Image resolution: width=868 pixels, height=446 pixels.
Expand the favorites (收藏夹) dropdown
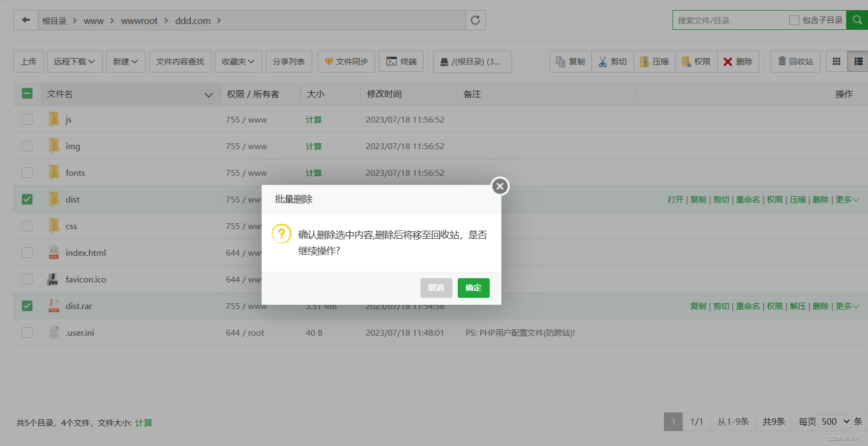238,62
